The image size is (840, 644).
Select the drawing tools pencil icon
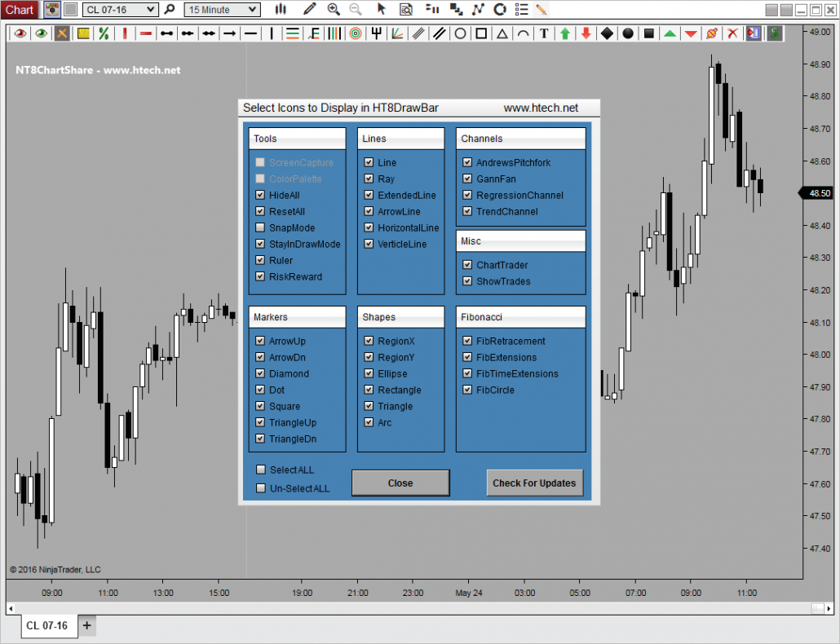point(309,9)
